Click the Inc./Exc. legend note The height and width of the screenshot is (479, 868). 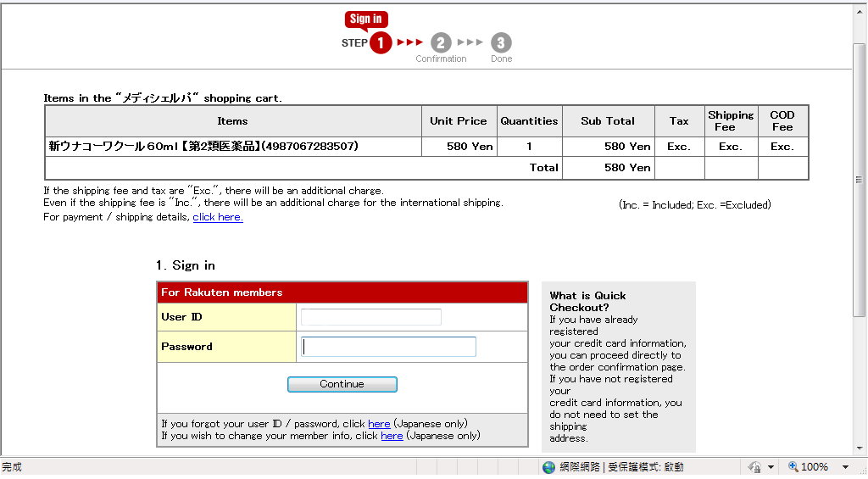695,205
